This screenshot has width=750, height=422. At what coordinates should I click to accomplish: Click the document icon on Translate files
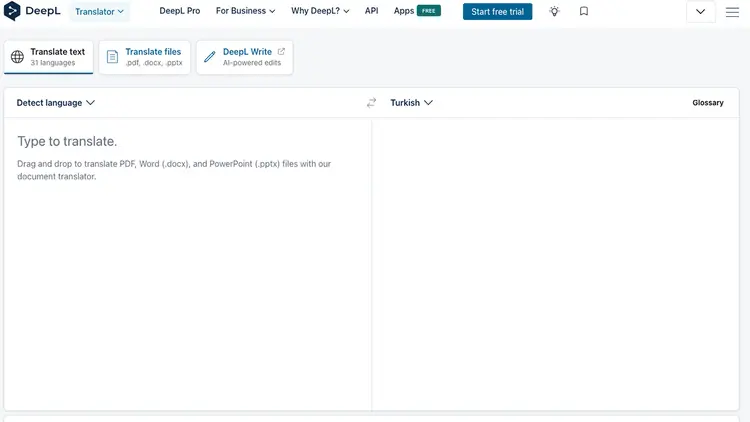click(x=112, y=57)
